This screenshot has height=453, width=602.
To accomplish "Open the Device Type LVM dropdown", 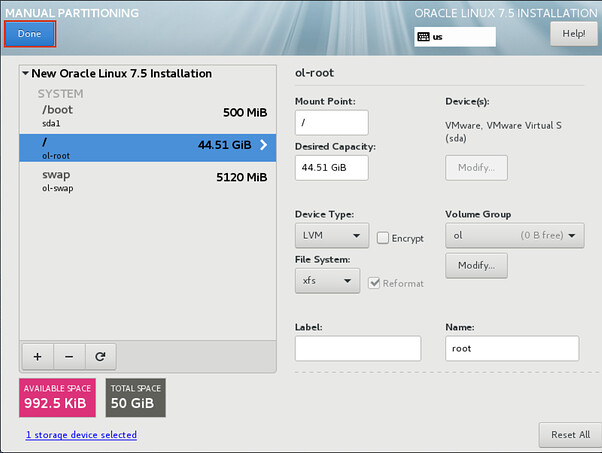I will (x=332, y=235).
